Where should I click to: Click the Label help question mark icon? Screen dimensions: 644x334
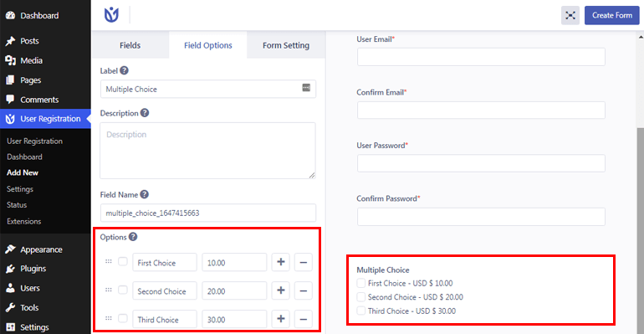(x=124, y=70)
